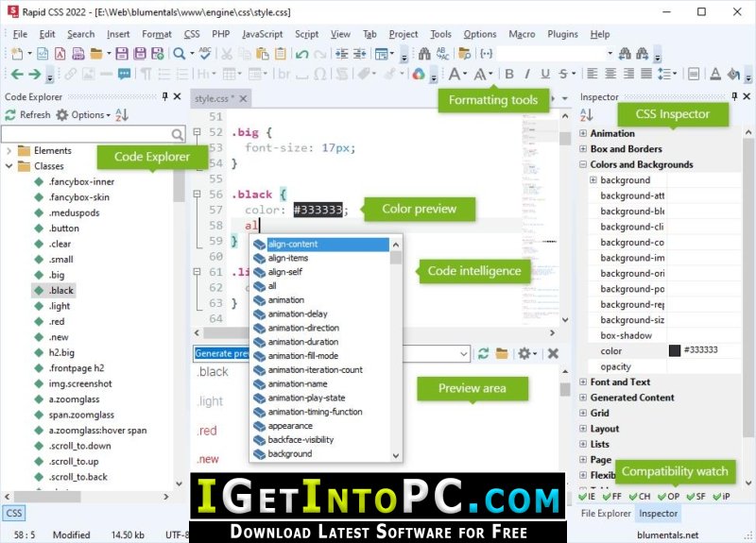Toggle the pin on Code Explorer panel
Image resolution: width=756 pixels, height=543 pixels.
coord(164,96)
